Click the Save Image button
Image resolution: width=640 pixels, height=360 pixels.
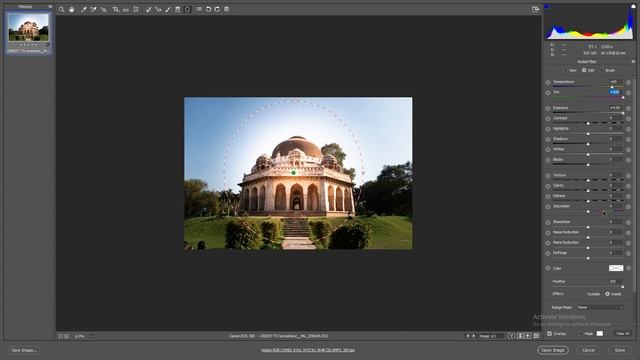pos(24,350)
